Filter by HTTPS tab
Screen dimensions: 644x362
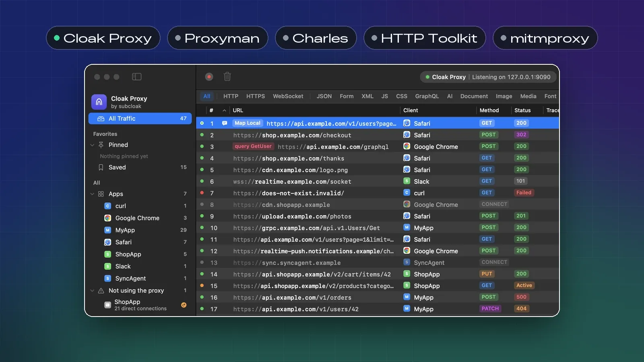pos(256,96)
